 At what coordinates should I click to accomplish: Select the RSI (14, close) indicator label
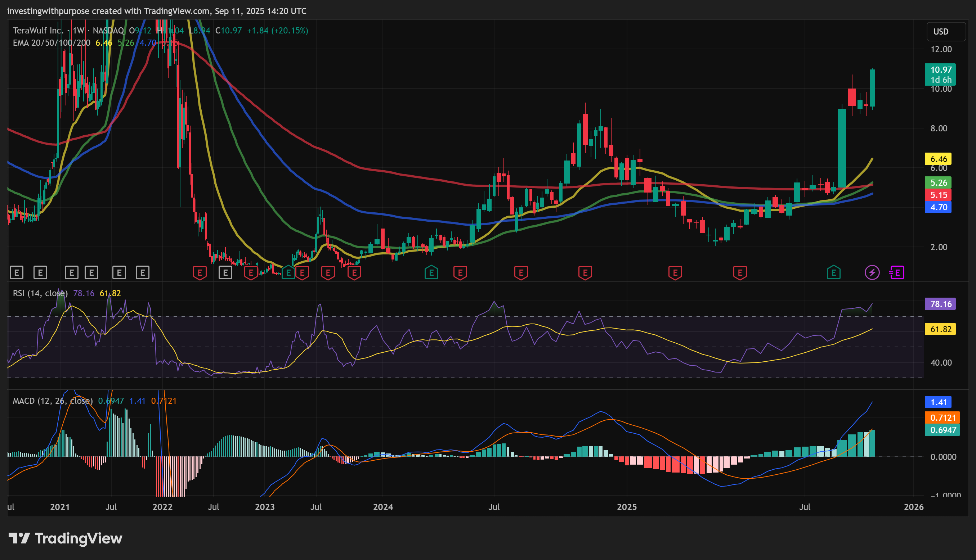tap(40, 293)
